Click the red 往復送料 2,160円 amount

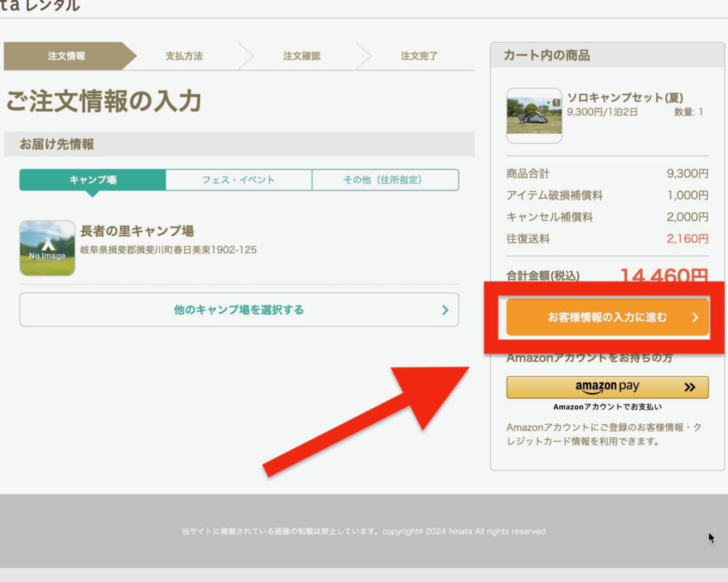point(687,239)
